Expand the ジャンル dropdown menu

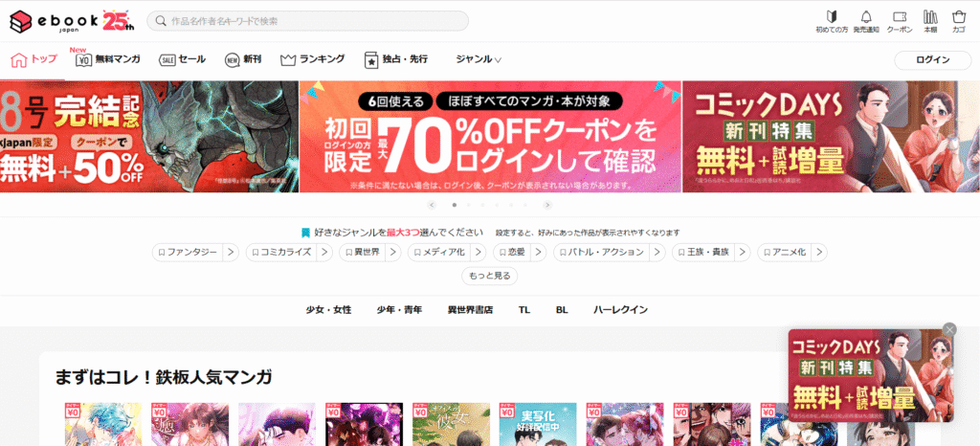tap(479, 59)
